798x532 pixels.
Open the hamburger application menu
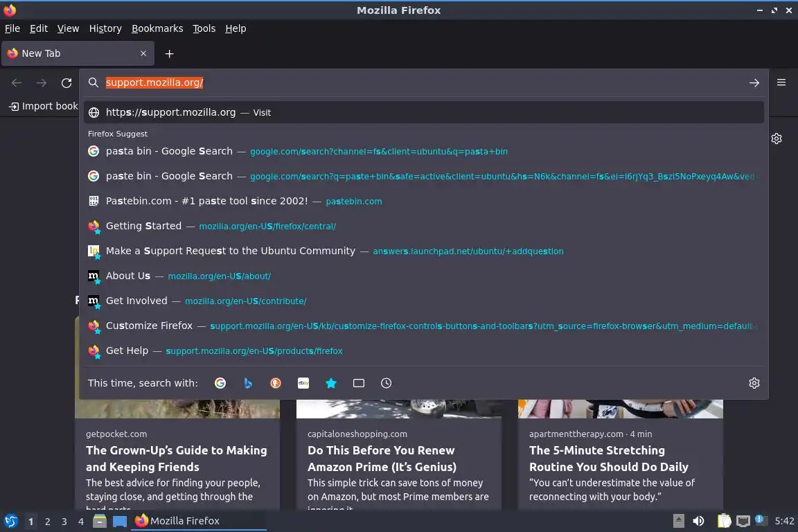[781, 82]
